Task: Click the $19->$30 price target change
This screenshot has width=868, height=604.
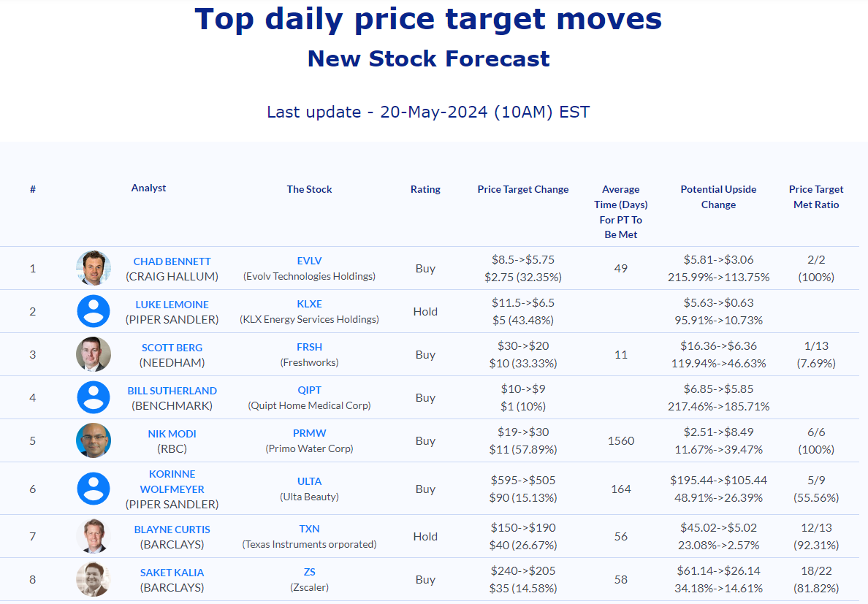Action: click(x=523, y=432)
